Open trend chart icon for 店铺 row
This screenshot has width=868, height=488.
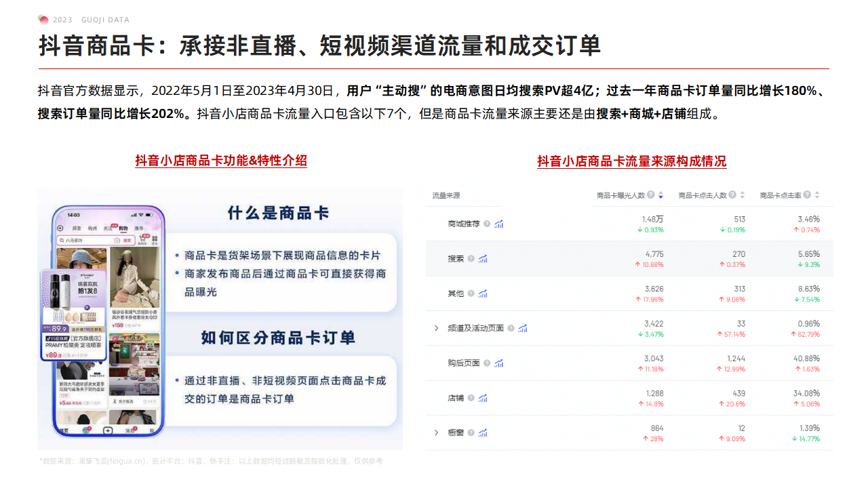coord(483,398)
